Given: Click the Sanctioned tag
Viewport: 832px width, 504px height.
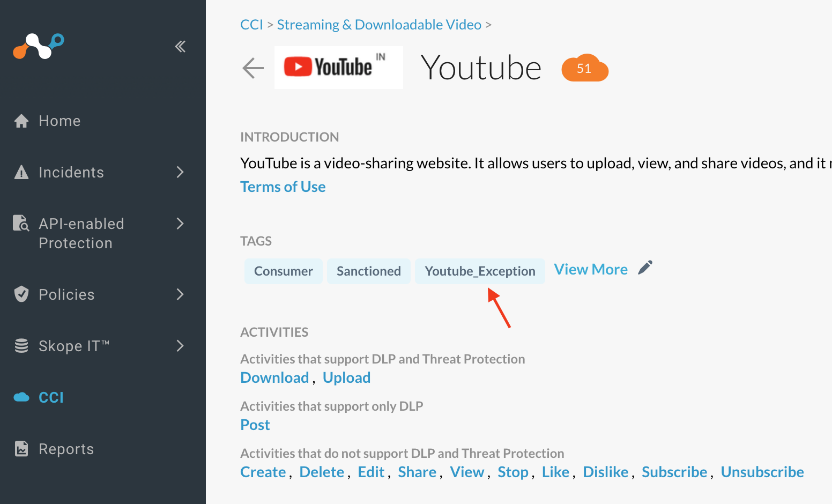Looking at the screenshot, I should 369,271.
